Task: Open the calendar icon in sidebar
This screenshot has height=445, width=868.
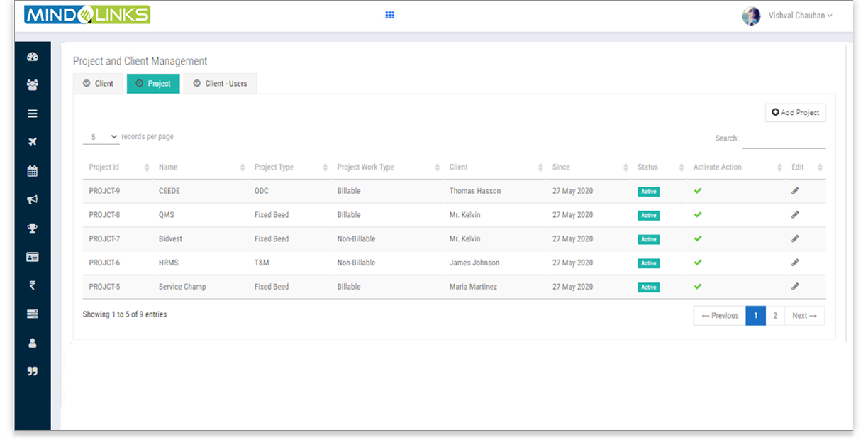Action: pos(32,171)
